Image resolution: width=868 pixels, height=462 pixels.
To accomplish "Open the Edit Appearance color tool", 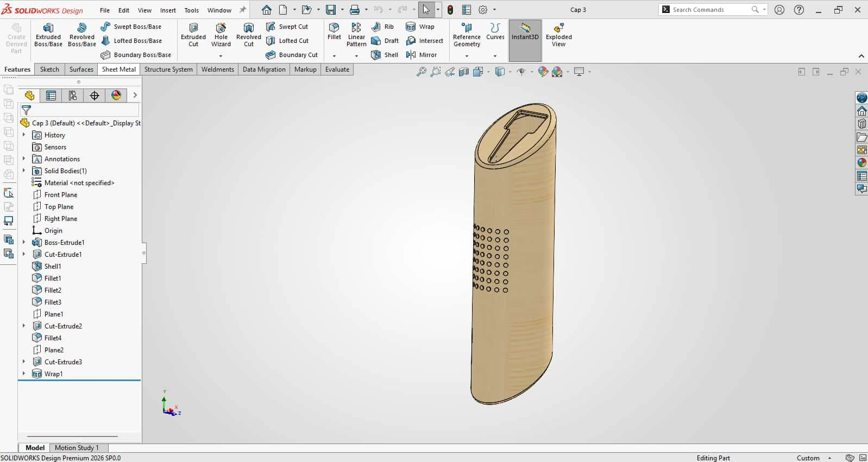I will point(543,72).
